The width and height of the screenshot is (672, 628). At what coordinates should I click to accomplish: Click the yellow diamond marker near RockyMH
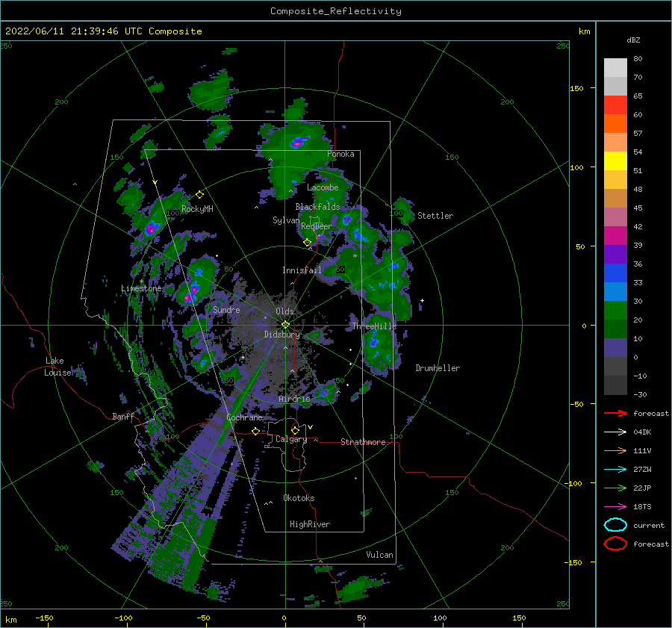(x=199, y=195)
